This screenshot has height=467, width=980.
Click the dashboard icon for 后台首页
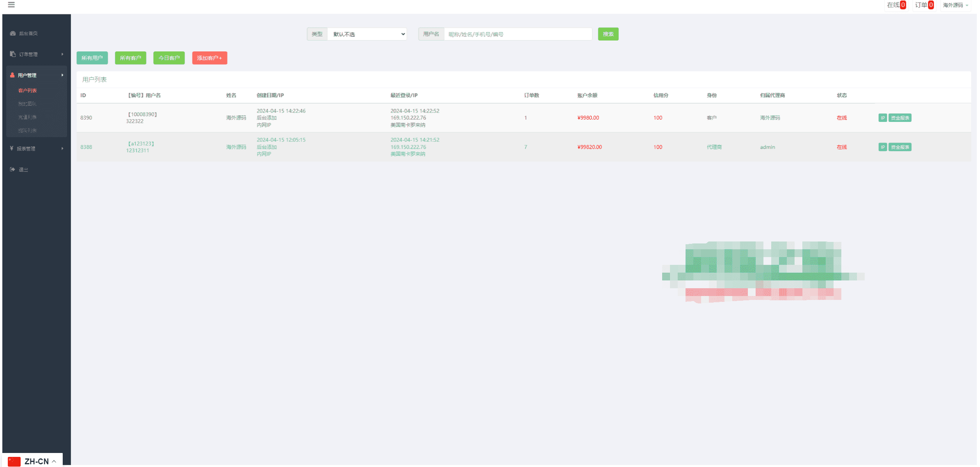pyautogui.click(x=13, y=33)
